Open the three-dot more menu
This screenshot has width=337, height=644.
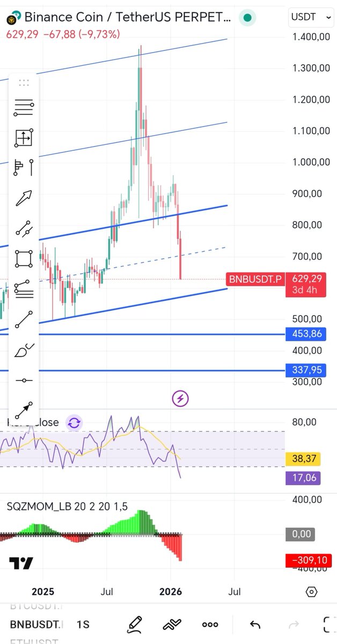(210, 625)
